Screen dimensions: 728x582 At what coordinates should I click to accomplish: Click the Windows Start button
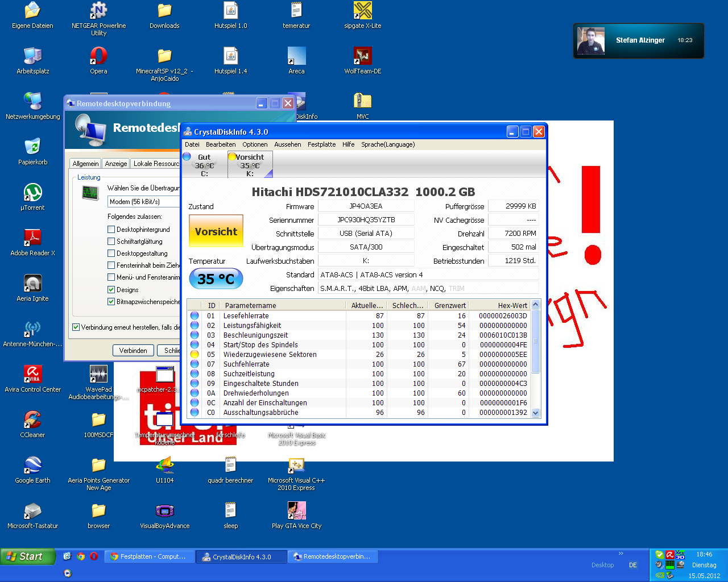tap(28, 556)
